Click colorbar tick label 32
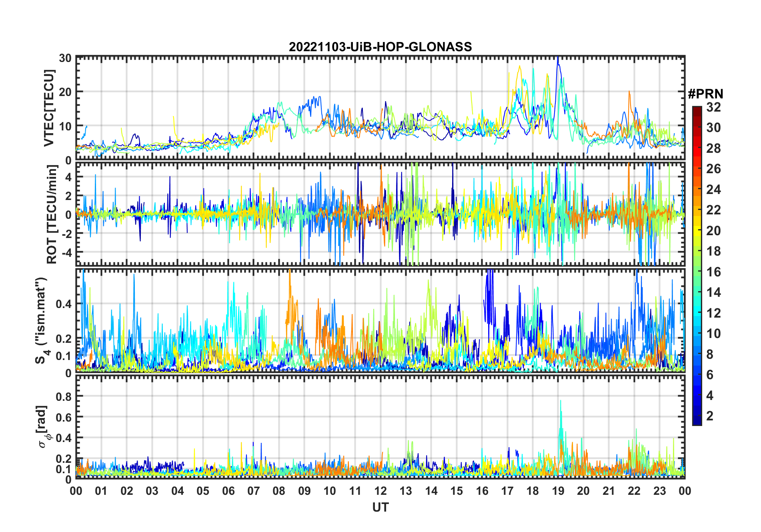761x532 pixels. (713, 107)
